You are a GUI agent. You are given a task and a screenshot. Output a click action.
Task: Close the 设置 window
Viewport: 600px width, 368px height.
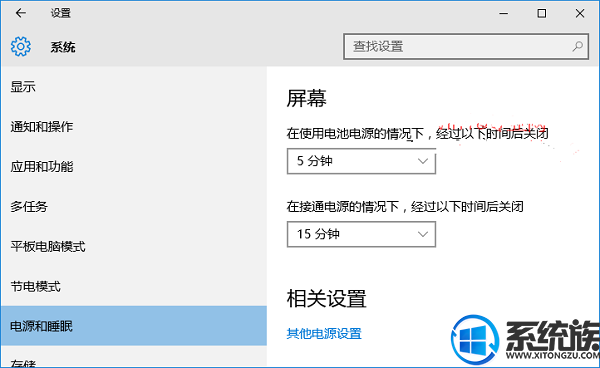coord(580,13)
